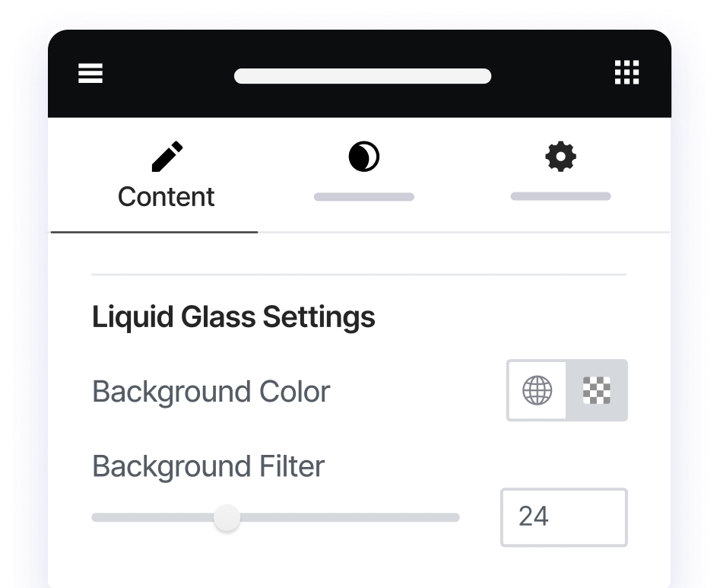Viewport: 717px width, 588px height.
Task: Click the Background Filter label
Action: point(208,466)
